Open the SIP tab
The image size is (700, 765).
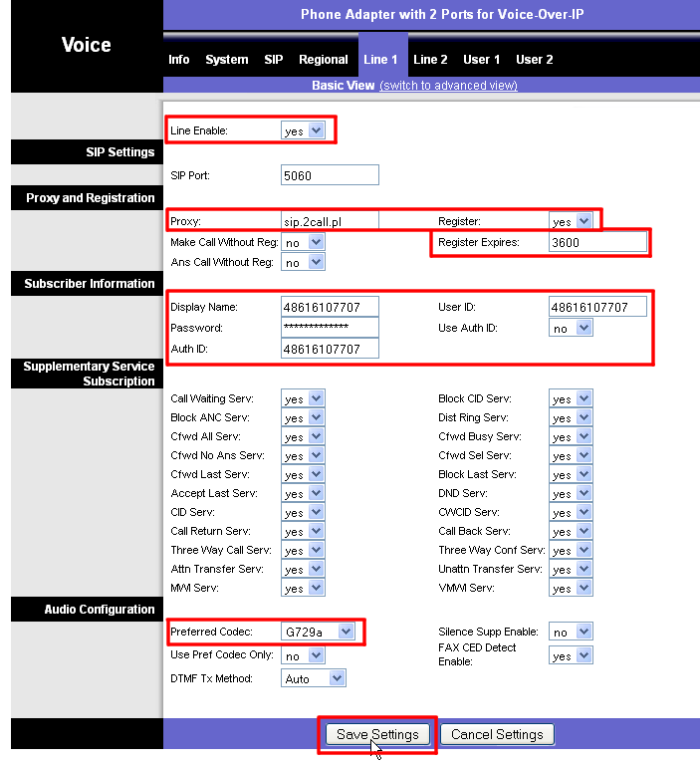point(273,60)
